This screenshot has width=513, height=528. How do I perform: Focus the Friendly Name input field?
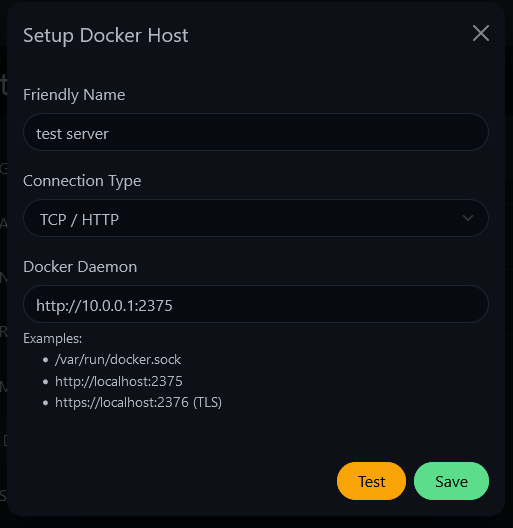256,132
